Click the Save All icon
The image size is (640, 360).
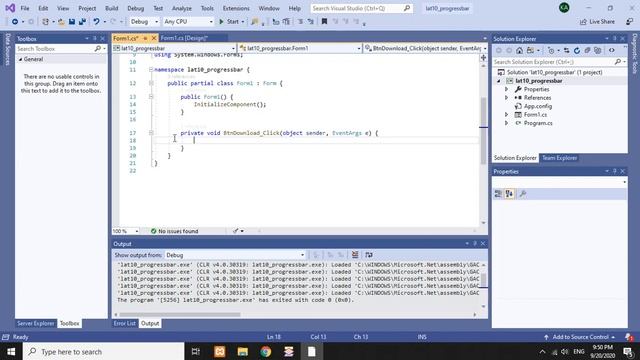[x=82, y=22]
